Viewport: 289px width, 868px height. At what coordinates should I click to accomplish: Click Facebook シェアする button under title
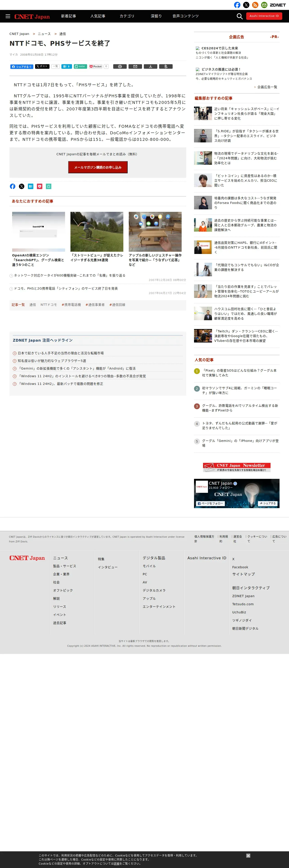(x=22, y=67)
